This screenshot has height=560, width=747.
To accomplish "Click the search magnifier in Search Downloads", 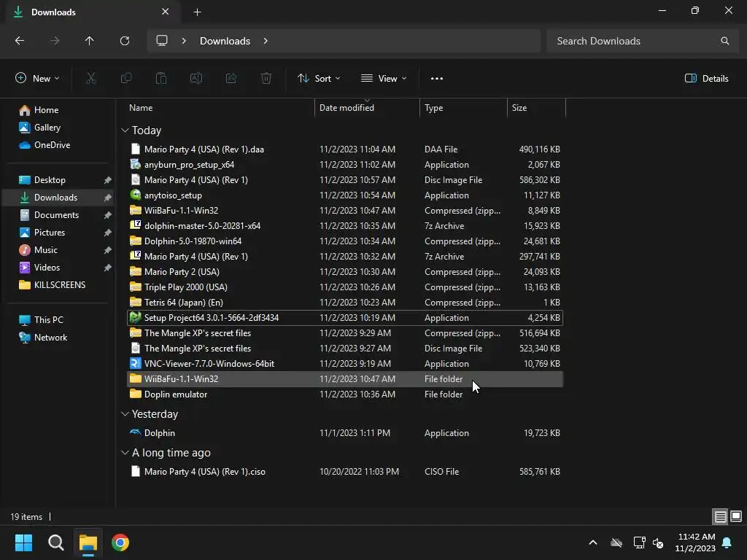I will pos(724,41).
